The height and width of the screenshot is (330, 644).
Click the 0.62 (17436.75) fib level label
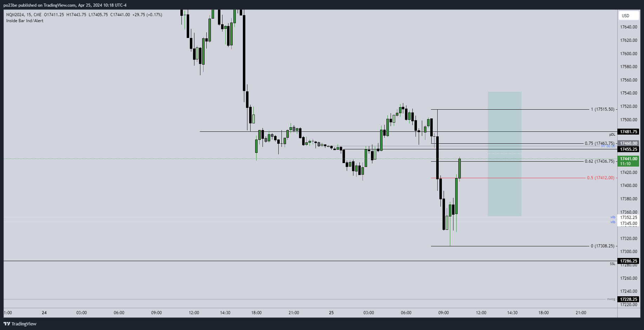tap(599, 161)
